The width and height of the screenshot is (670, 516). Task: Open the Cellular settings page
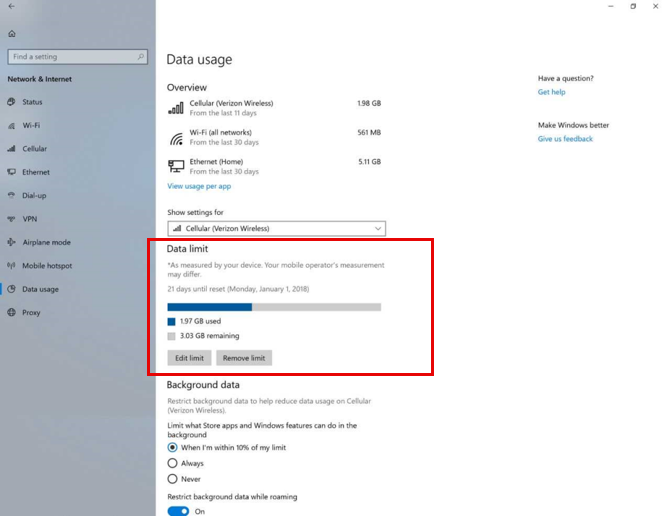35,149
